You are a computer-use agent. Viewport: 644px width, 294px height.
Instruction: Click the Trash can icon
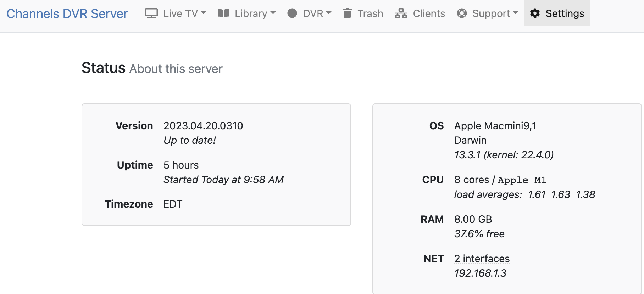(x=347, y=13)
